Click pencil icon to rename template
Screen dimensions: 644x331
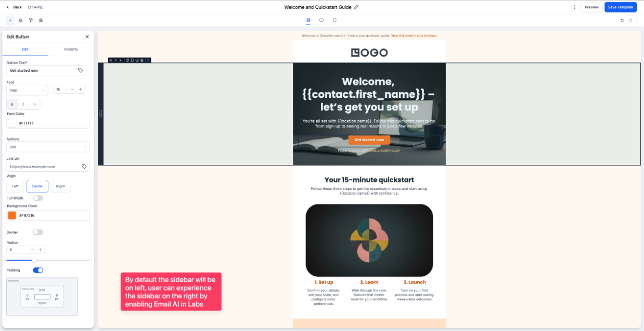click(x=356, y=7)
